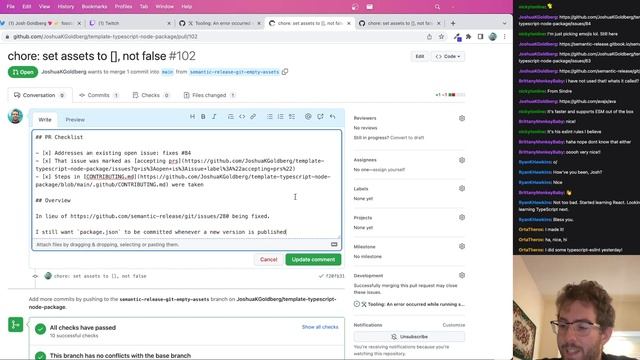Select the Write tab of the editor
The width and height of the screenshot is (640, 360).
click(x=45, y=120)
